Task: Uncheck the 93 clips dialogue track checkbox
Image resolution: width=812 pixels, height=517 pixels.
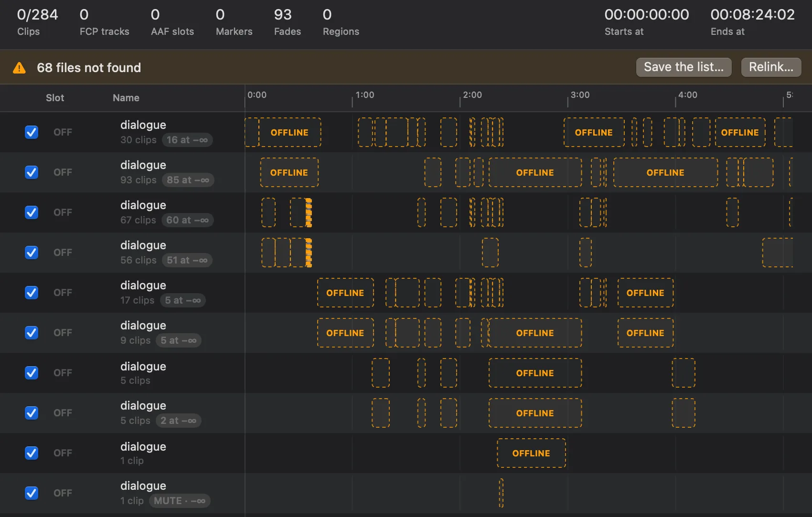Action: pos(32,172)
